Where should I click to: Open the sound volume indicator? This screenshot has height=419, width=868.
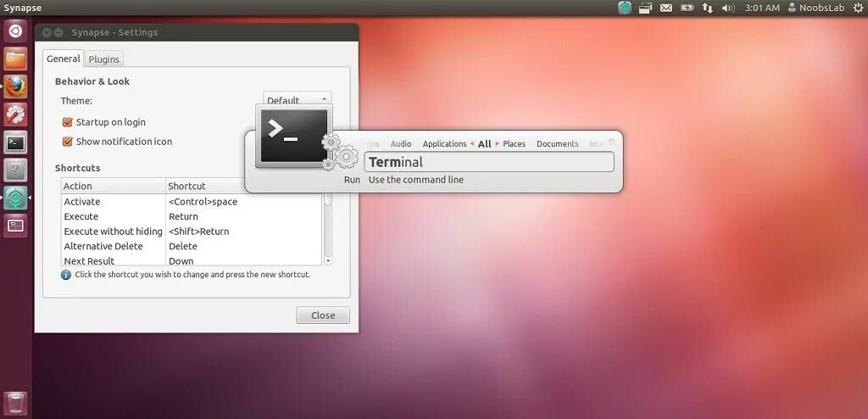[728, 8]
